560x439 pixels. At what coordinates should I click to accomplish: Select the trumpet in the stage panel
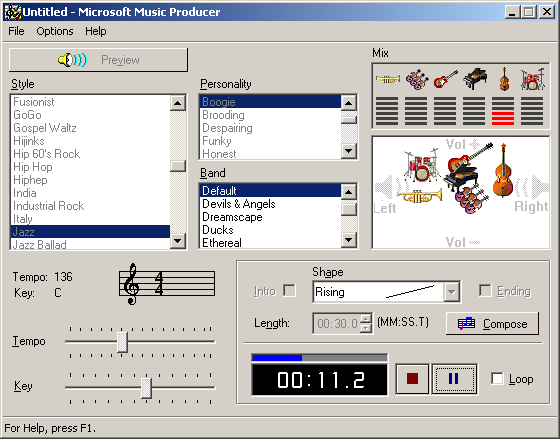click(420, 196)
